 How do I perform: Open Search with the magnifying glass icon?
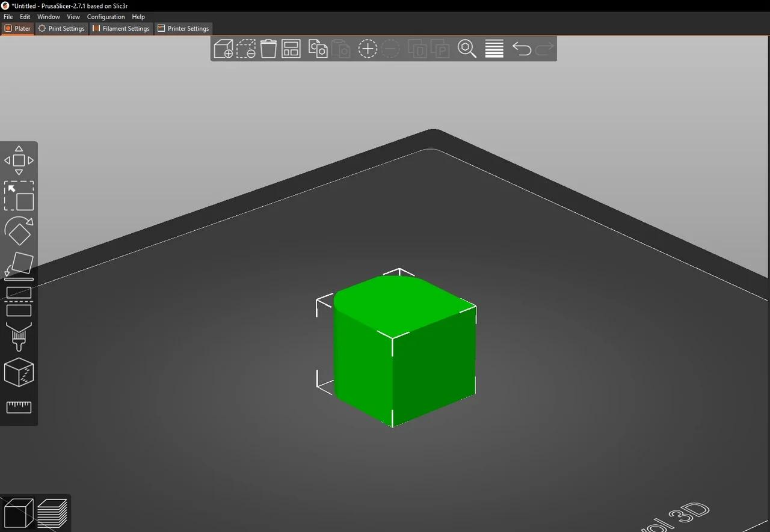click(467, 49)
